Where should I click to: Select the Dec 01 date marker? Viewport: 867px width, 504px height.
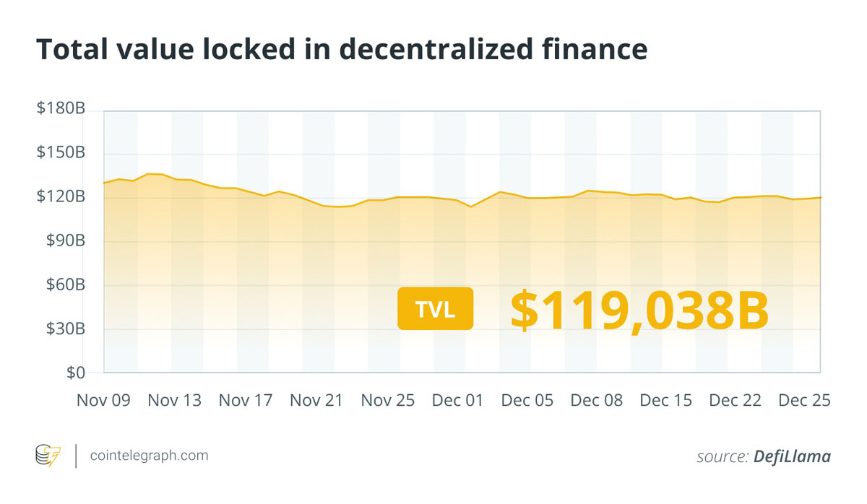tap(457, 400)
